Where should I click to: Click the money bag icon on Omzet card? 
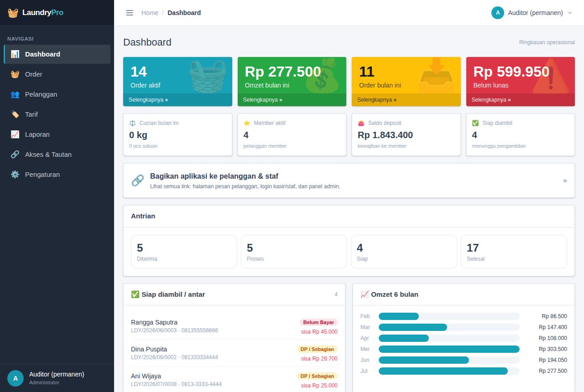pyautogui.click(x=322, y=75)
